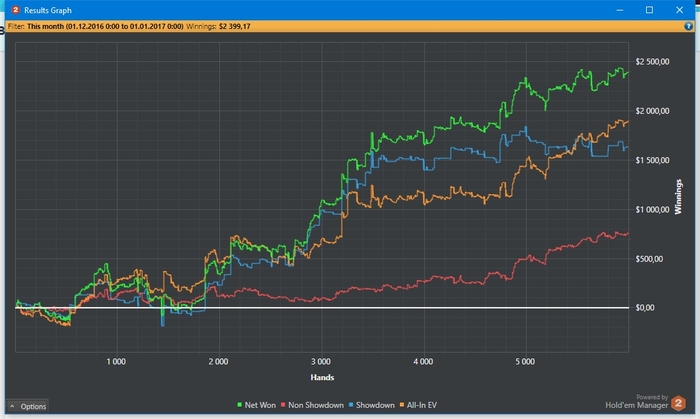This screenshot has width=700, height=419.
Task: Click the $2 500,00 axis label
Action: tap(652, 62)
